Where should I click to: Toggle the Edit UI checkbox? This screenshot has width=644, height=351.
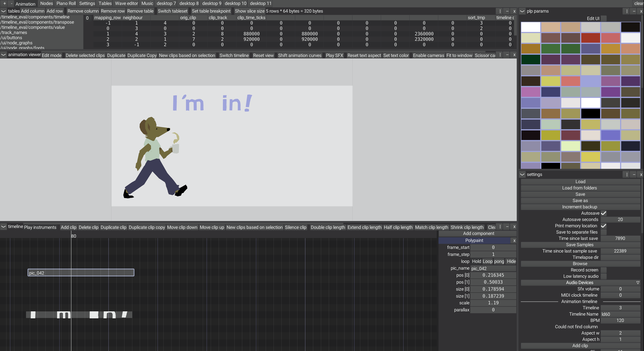pyautogui.click(x=603, y=18)
